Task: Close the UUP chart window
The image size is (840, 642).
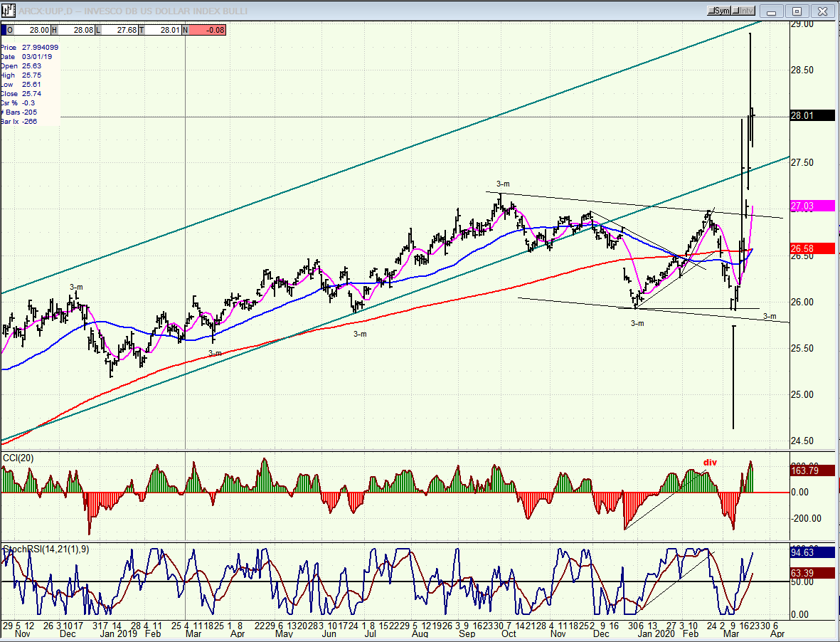Action: (822, 11)
